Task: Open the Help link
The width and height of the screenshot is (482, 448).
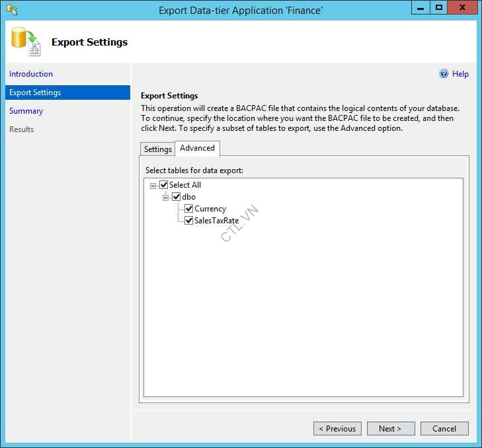Action: 460,74
